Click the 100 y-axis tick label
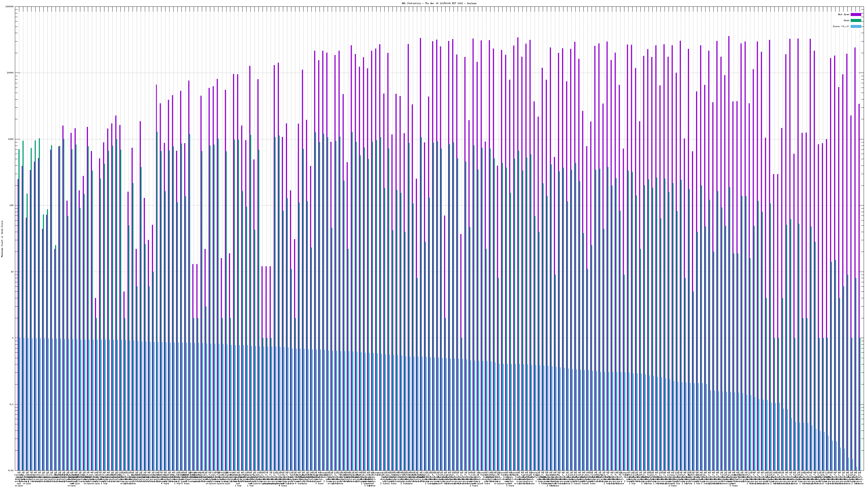 [12, 206]
